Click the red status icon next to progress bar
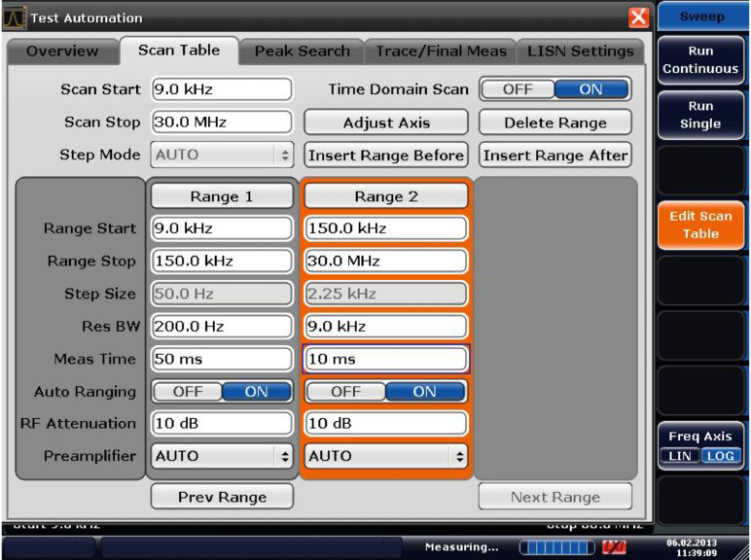The image size is (751, 560). coord(614,546)
